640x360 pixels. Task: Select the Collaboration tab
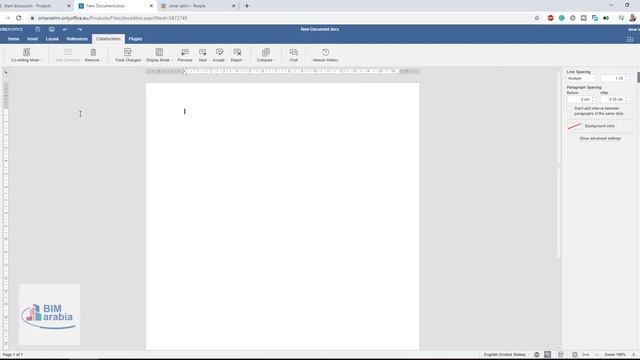point(108,39)
